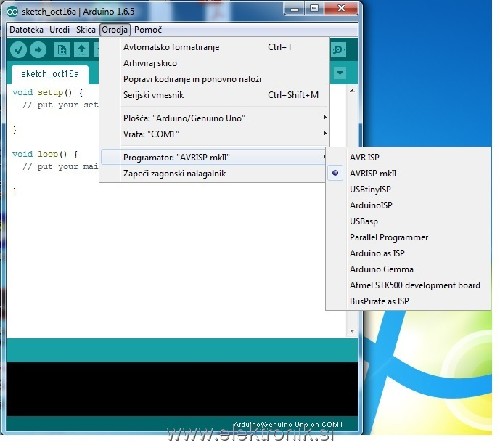Choose Popravi kodiranje in ponovno naloži

(214, 79)
